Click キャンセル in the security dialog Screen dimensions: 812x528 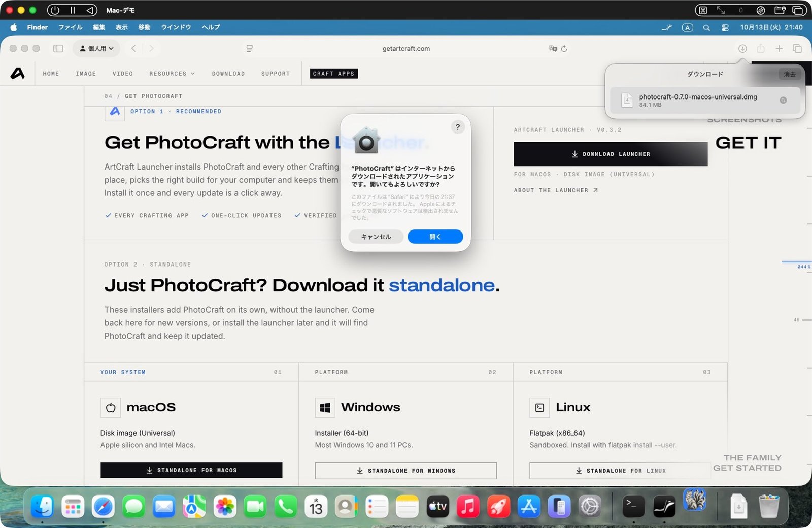click(x=376, y=237)
